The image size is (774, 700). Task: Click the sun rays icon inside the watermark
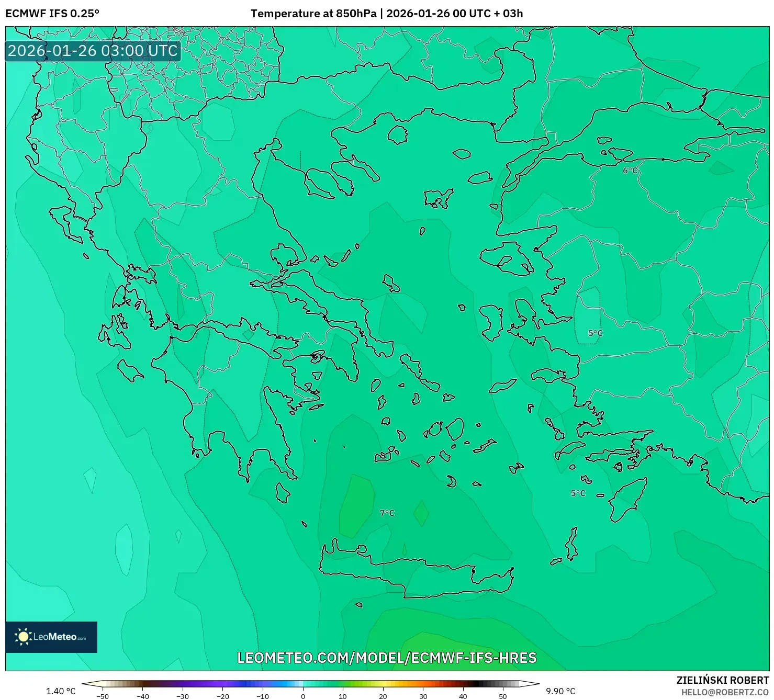25,636
